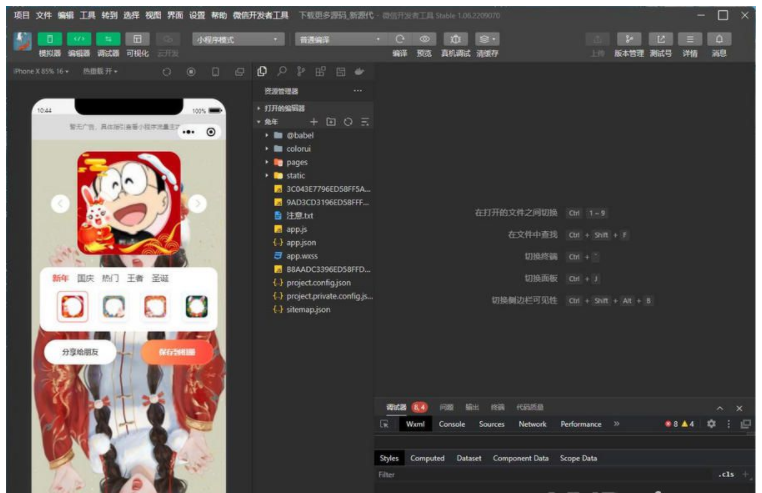This screenshot has width=762, height=493.
Task: Click the 保存到相册 orange button
Action: coord(176,352)
